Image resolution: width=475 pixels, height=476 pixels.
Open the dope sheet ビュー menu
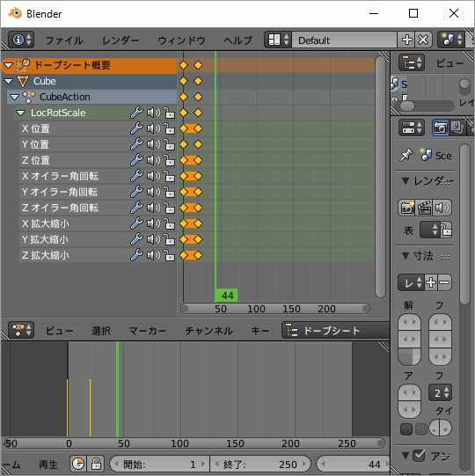coord(59,331)
